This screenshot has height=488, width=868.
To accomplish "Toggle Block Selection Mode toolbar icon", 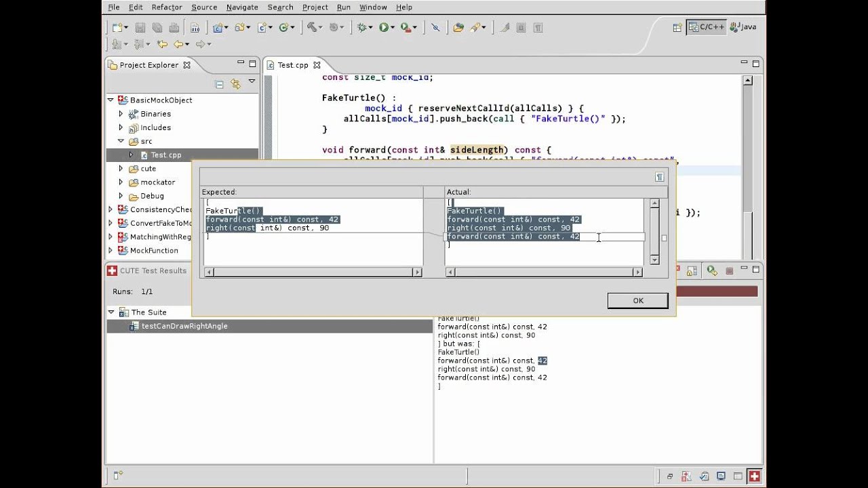I will (x=521, y=27).
